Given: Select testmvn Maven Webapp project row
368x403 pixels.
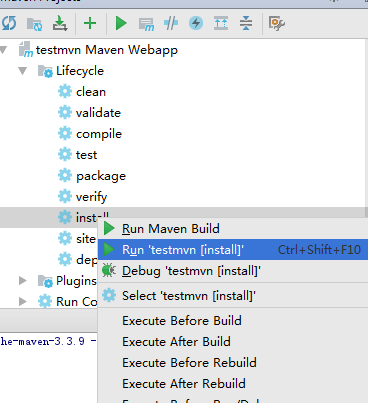Looking at the screenshot, I should point(184,50).
